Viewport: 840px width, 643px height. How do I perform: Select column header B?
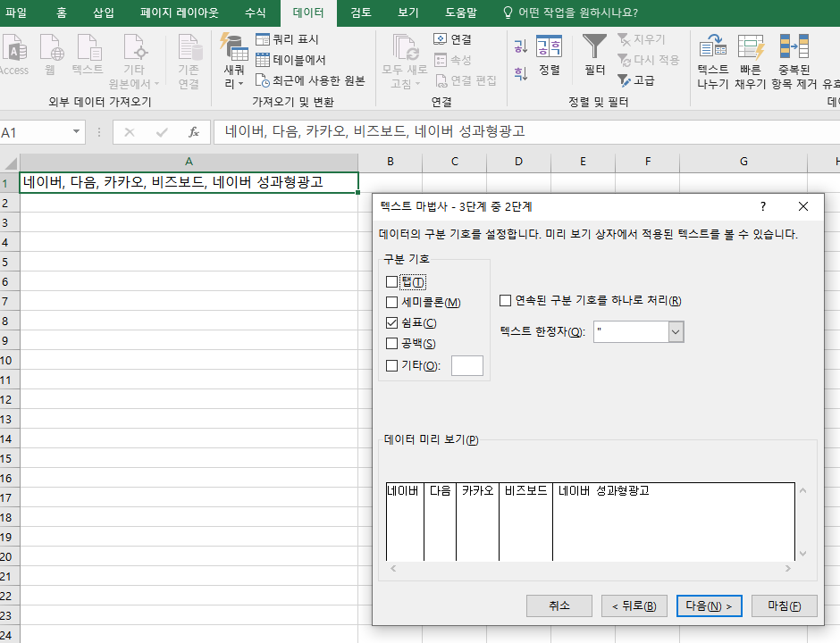pyautogui.click(x=391, y=162)
